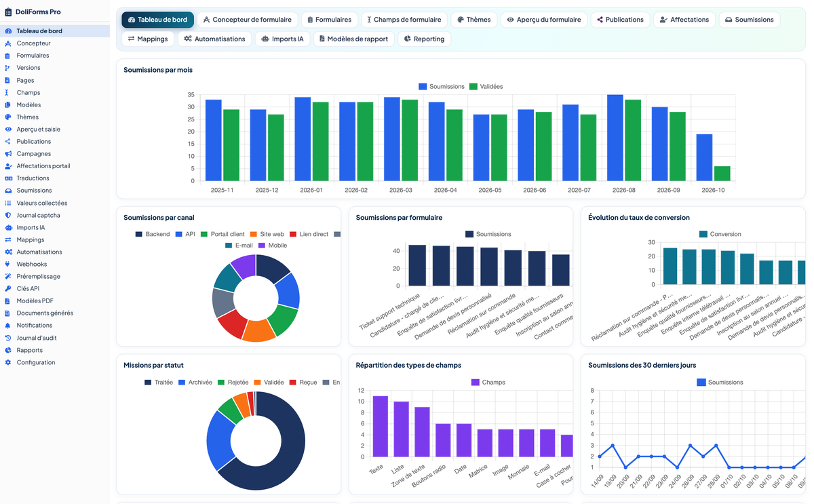Click the Aperçu et saisie eye icon
Image resolution: width=814 pixels, height=504 pixels.
click(x=8, y=129)
